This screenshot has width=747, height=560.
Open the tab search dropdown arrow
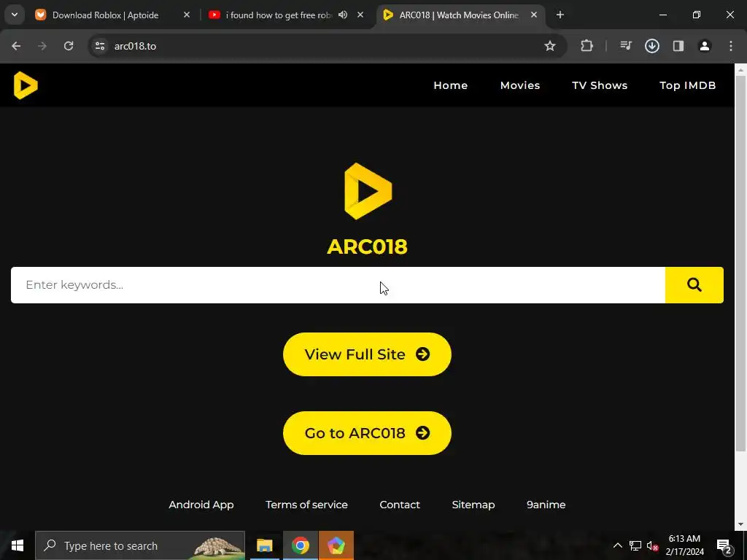click(x=15, y=15)
